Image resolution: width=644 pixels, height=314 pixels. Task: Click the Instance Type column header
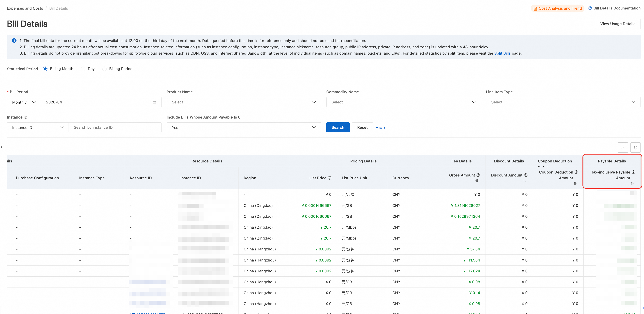pos(92,178)
